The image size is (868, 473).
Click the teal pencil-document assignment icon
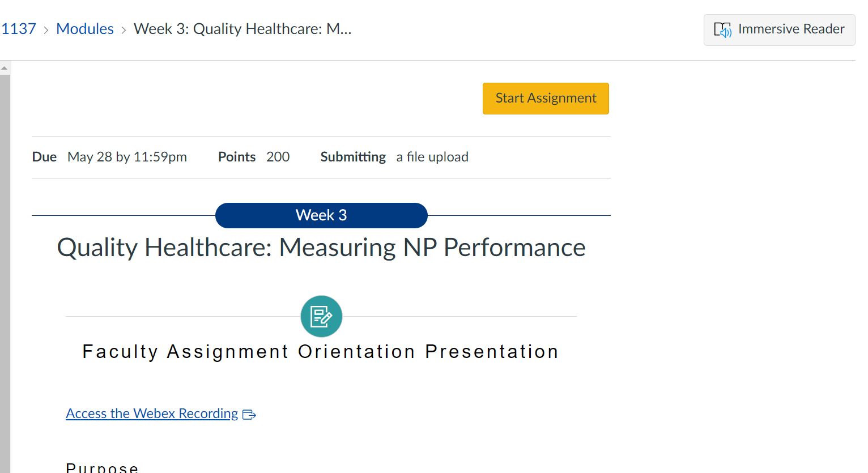coord(321,316)
